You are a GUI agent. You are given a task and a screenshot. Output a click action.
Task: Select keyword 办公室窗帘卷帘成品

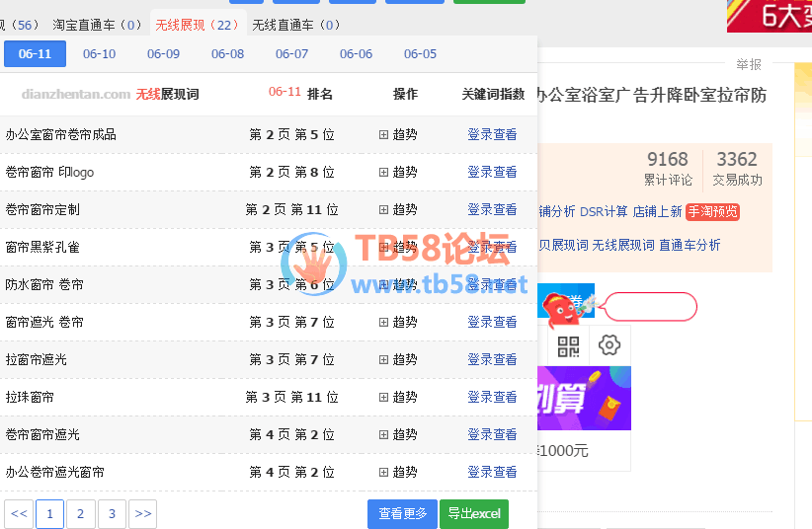click(x=61, y=134)
